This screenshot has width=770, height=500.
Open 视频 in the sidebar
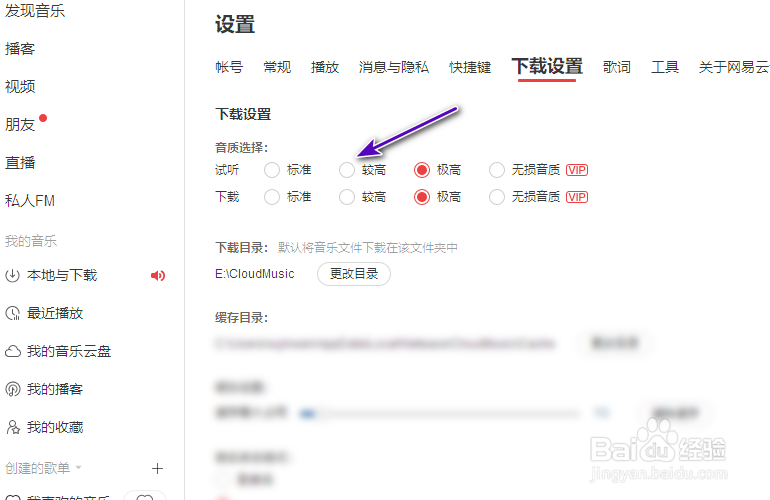pos(20,86)
